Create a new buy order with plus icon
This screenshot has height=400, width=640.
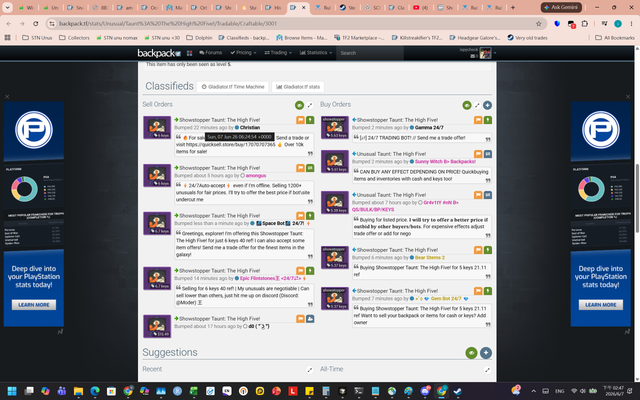point(487,105)
